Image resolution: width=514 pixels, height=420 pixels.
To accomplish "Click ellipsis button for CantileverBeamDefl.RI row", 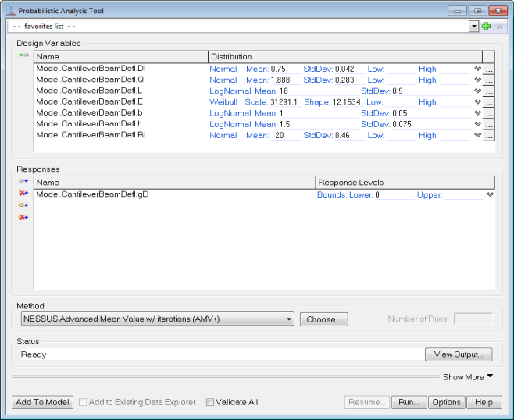I will click(x=489, y=136).
